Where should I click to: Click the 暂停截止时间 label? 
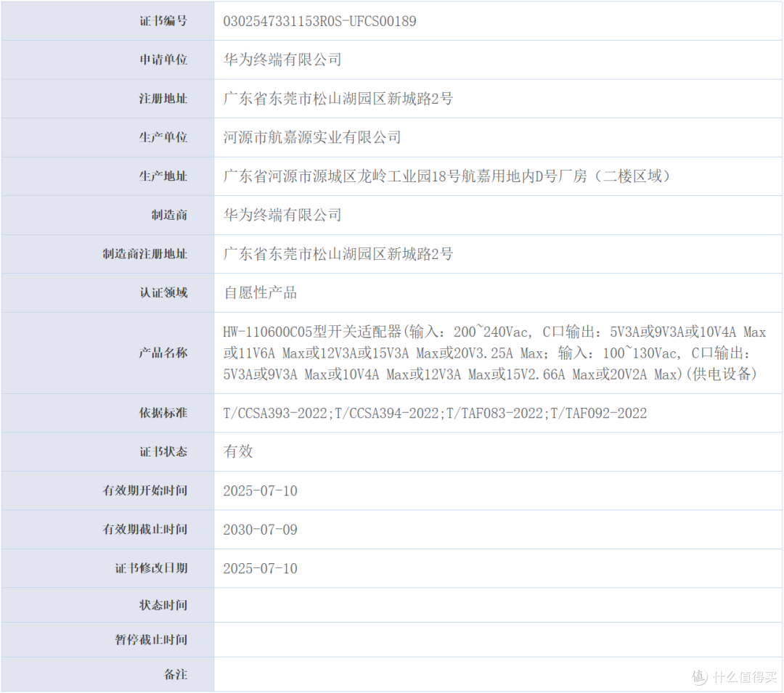pyautogui.click(x=151, y=640)
